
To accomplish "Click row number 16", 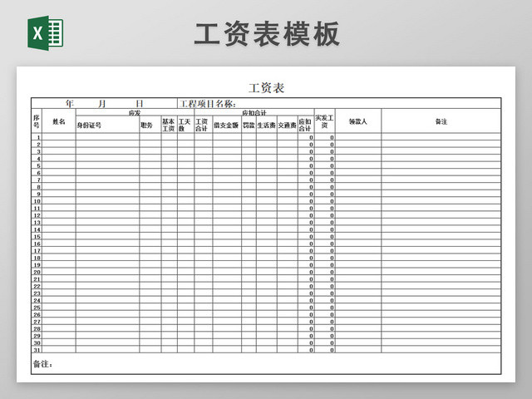I will 37,244.
